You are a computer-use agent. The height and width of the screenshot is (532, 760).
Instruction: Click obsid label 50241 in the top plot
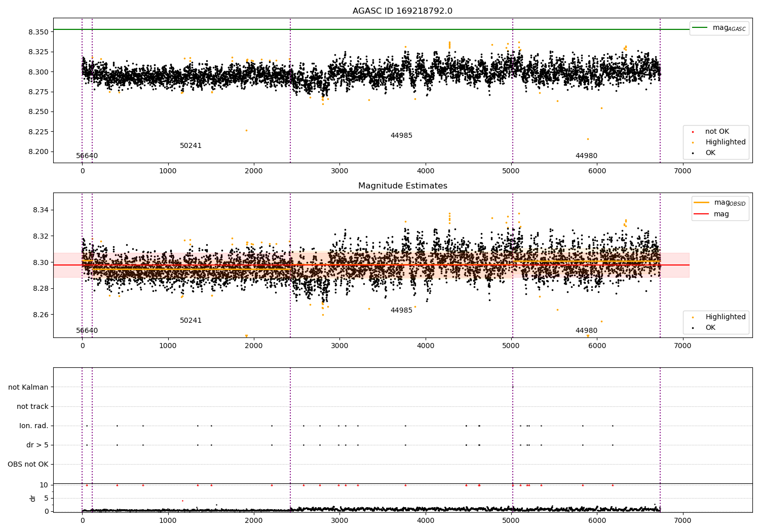tap(191, 146)
